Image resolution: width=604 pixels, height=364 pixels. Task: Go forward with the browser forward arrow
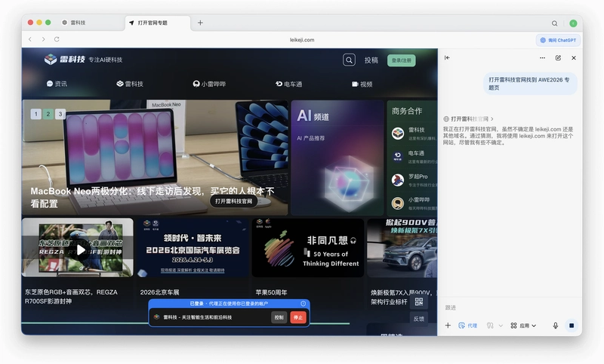43,39
